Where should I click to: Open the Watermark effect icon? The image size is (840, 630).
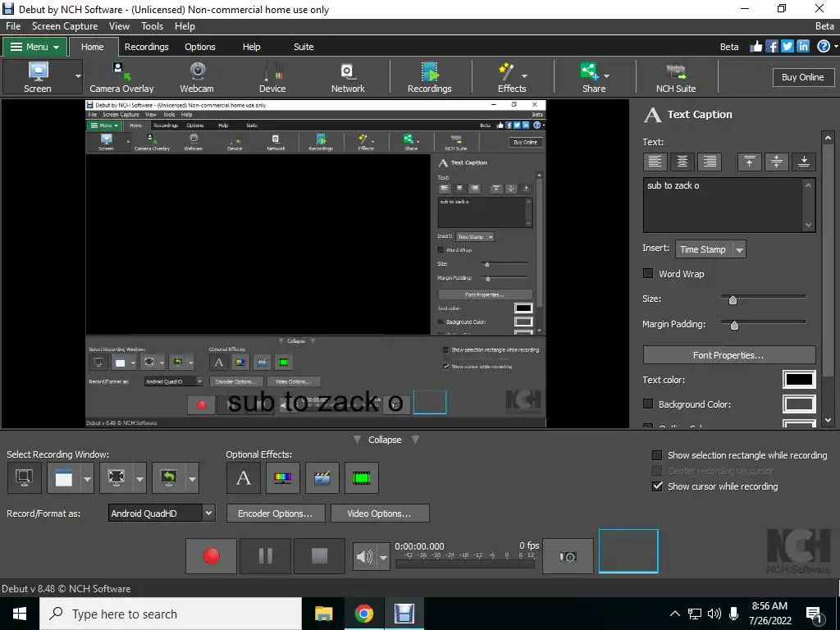coord(322,477)
